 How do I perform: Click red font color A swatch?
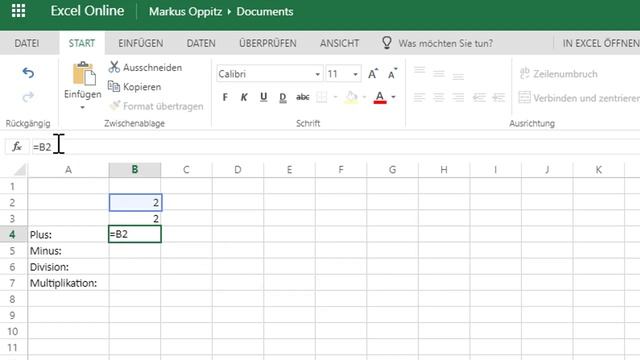(380, 97)
